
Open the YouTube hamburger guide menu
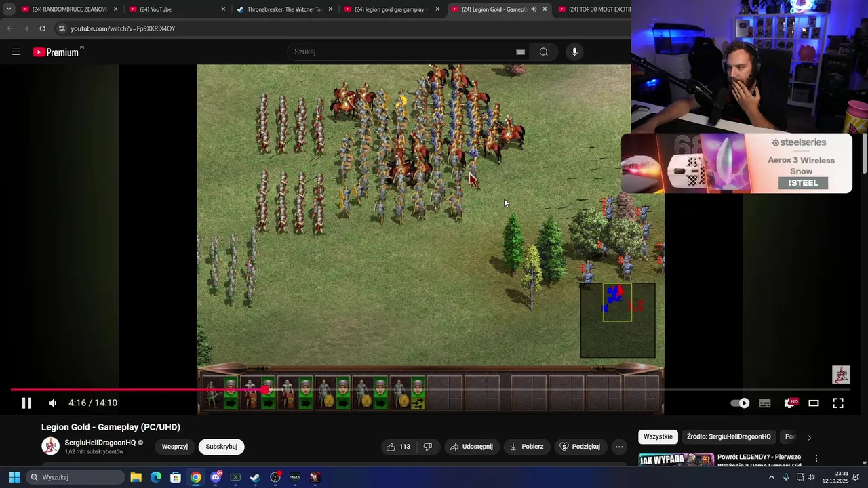click(16, 52)
